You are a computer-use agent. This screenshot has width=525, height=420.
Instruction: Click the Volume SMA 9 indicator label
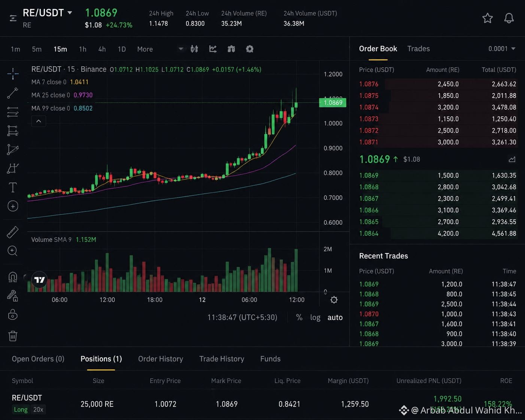click(51, 240)
